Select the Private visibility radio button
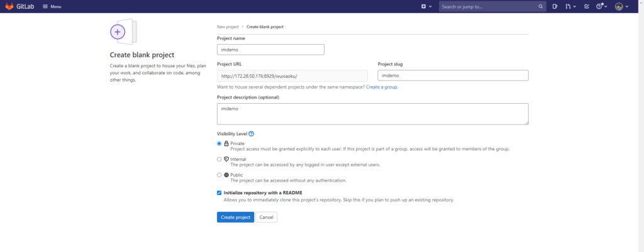The width and height of the screenshot is (644, 252). pyautogui.click(x=219, y=144)
